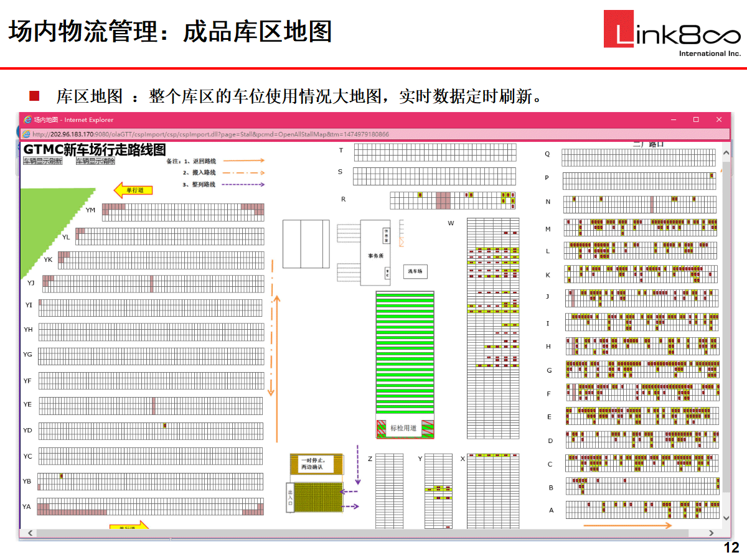Click the yellow 单行道 arrow sign
Viewport: 747px width, 560px height.
133,190
